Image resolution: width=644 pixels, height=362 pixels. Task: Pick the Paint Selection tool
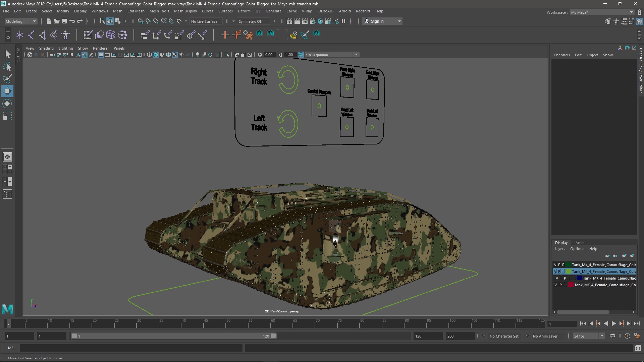coord(7,79)
